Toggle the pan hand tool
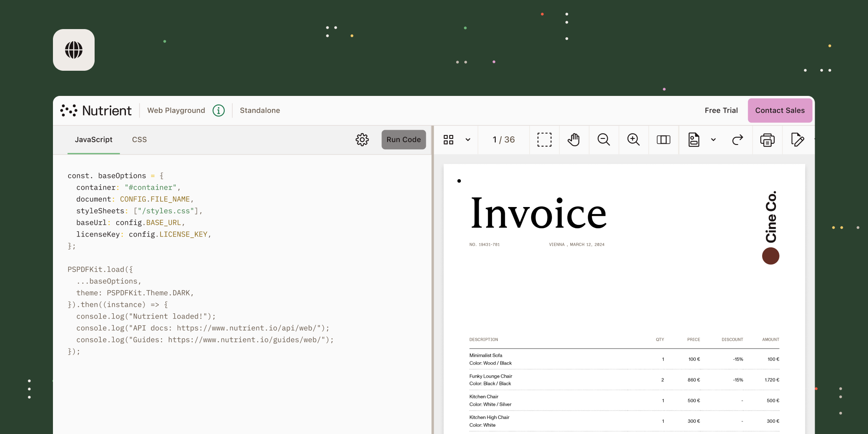Viewport: 868px width, 434px height. coord(574,140)
